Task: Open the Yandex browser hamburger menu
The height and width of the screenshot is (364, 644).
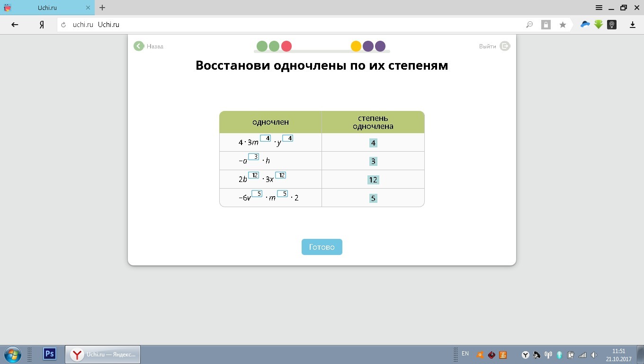Action: (x=599, y=8)
